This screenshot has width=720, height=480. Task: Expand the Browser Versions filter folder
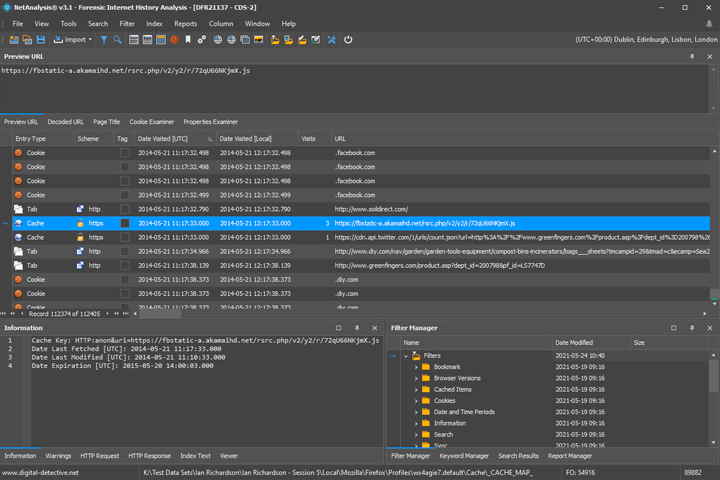pos(416,378)
